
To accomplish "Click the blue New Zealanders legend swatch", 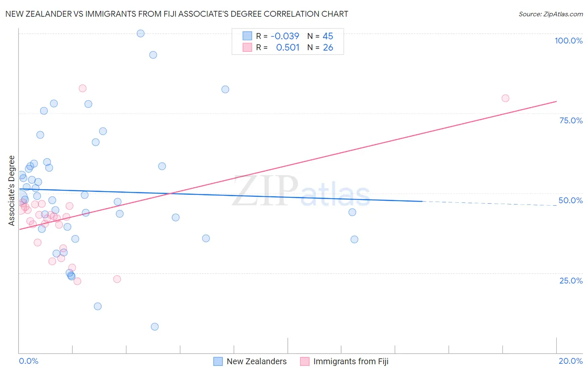I will tap(218, 361).
